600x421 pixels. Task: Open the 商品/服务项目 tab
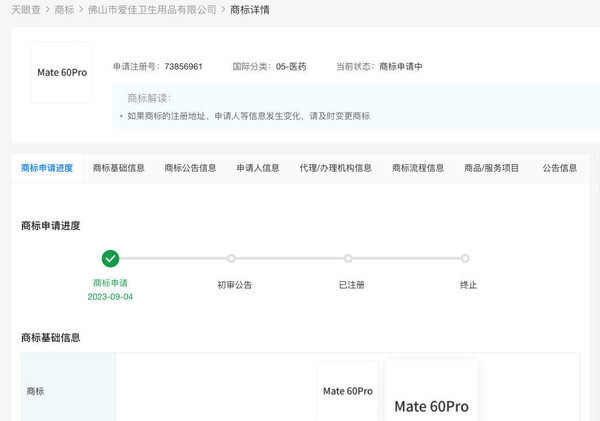[x=491, y=168]
